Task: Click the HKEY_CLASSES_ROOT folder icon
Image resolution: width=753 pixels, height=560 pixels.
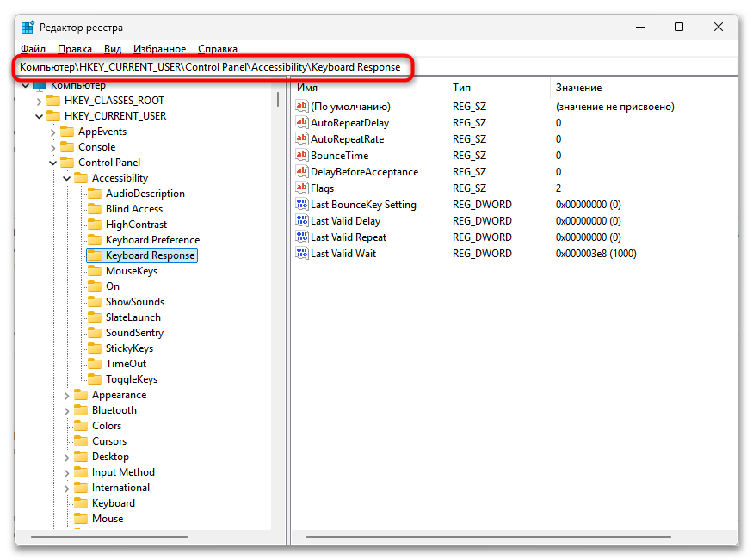Action: pyautogui.click(x=53, y=101)
